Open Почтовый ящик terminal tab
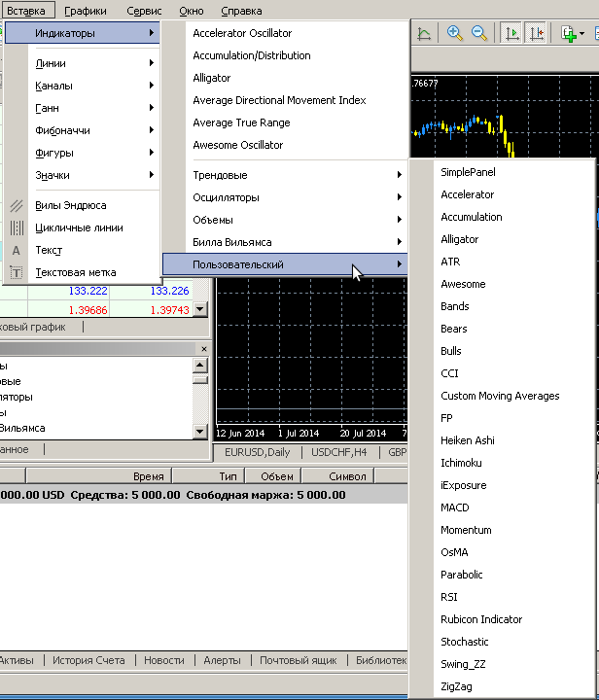This screenshot has width=599, height=700. (299, 660)
